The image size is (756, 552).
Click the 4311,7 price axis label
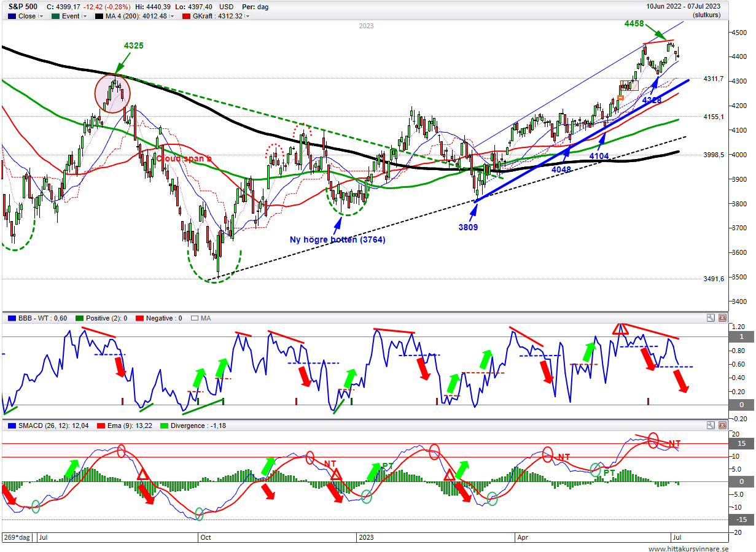click(x=714, y=79)
